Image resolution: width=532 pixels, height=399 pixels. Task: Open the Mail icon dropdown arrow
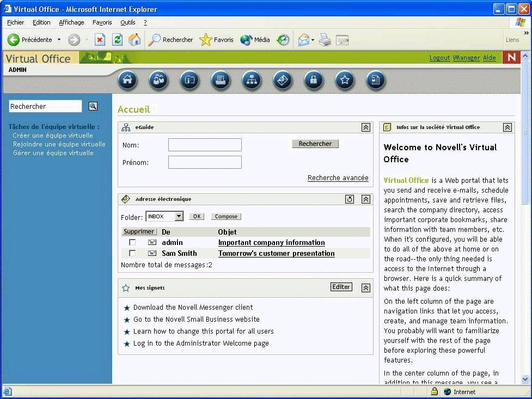point(313,40)
